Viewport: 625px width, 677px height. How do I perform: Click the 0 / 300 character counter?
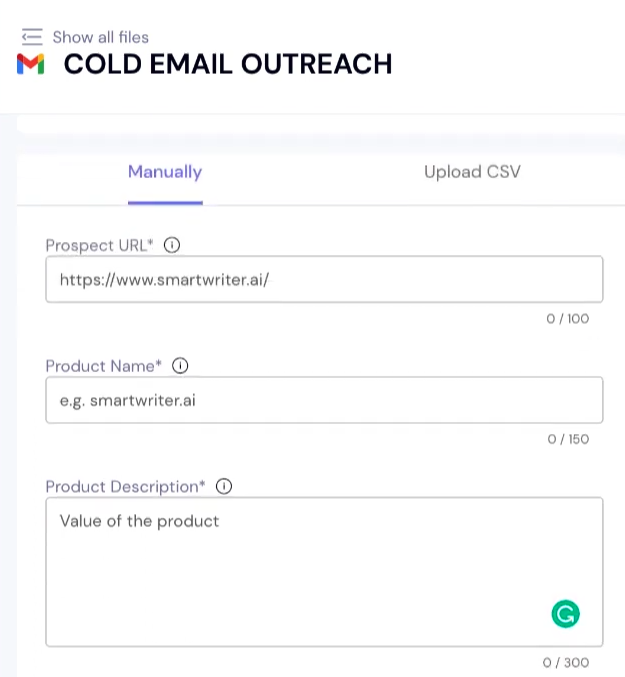[566, 663]
